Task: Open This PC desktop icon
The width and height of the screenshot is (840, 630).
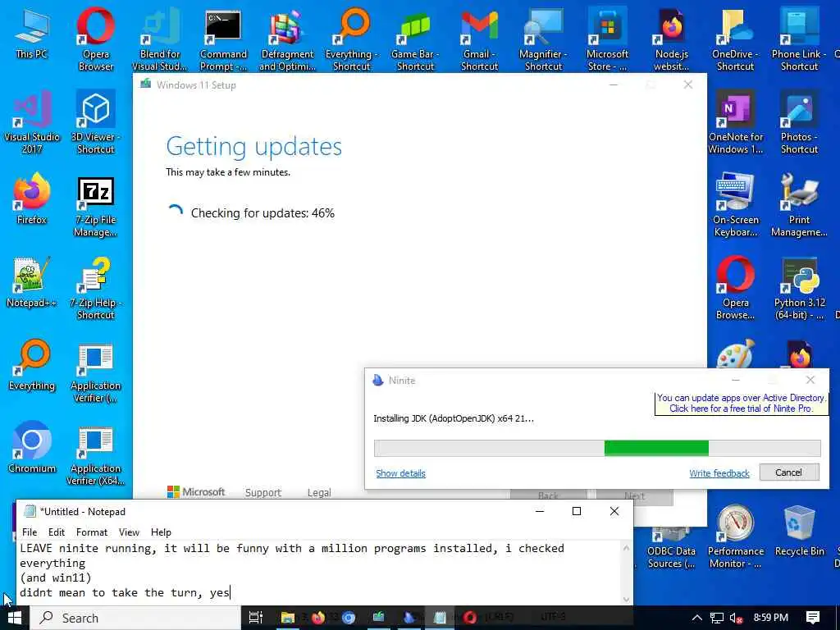Action: click(x=32, y=33)
